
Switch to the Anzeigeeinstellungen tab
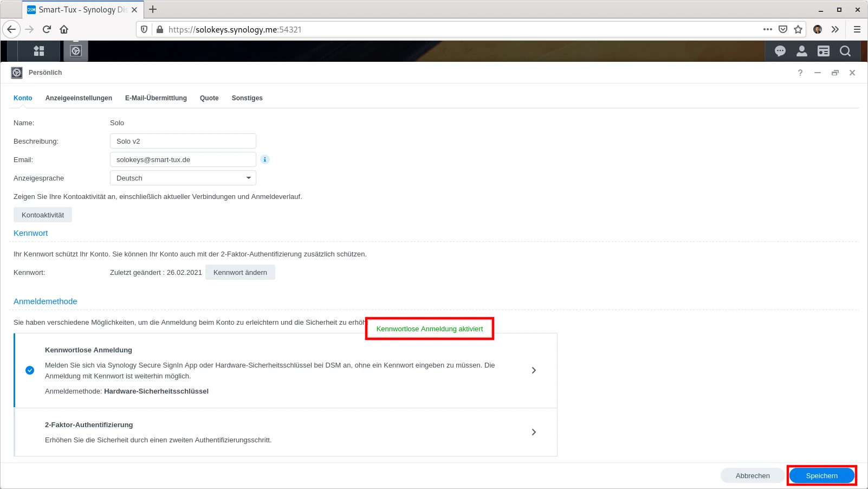pyautogui.click(x=79, y=98)
